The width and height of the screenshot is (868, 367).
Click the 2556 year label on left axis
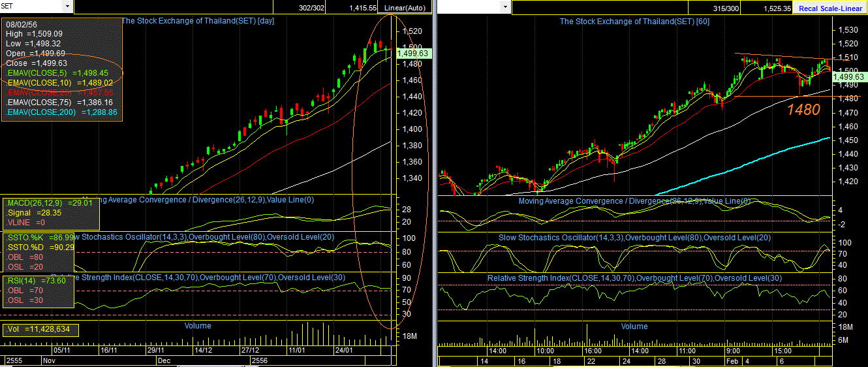click(x=260, y=360)
